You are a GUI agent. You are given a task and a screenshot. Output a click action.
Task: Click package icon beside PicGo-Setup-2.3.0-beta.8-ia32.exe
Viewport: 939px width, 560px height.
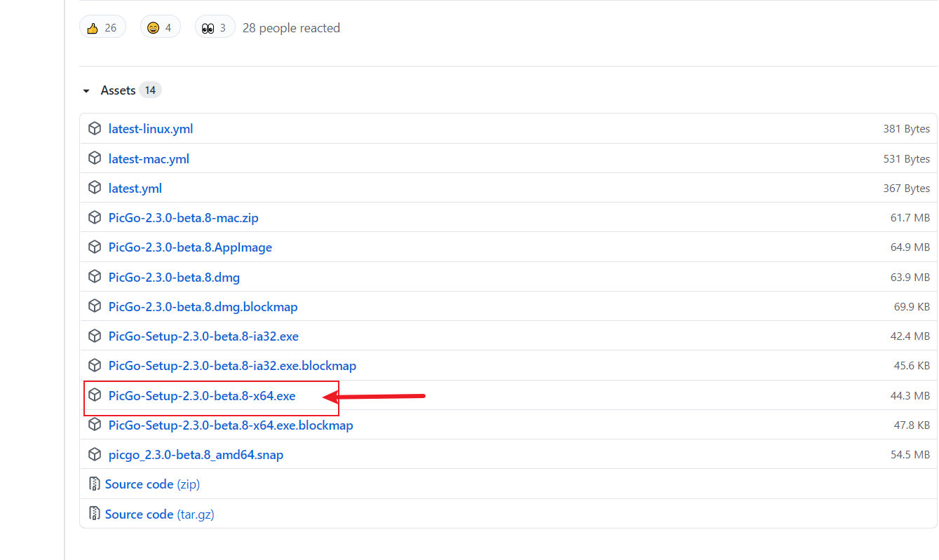pyautogui.click(x=95, y=336)
